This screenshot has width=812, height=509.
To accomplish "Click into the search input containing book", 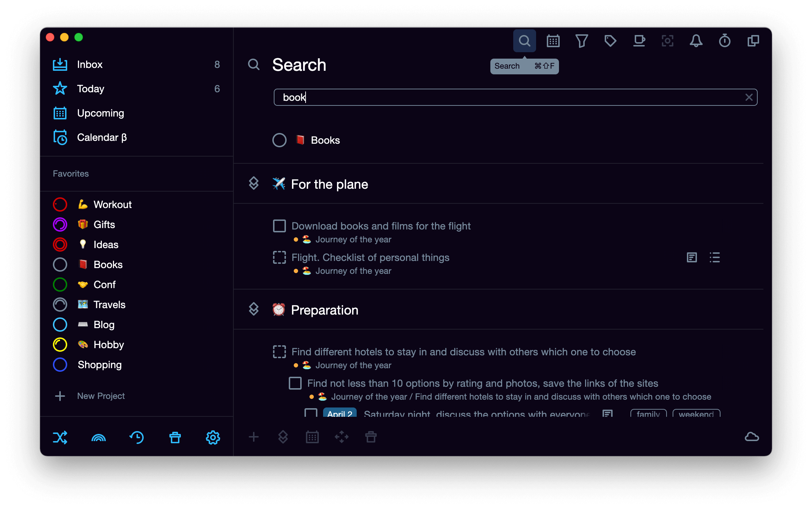I will tap(515, 97).
